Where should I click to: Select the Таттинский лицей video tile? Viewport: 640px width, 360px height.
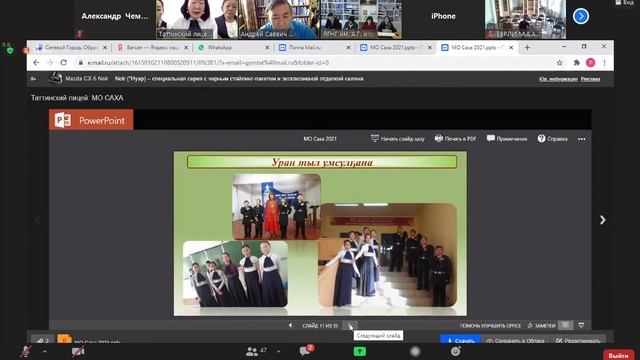point(197,19)
